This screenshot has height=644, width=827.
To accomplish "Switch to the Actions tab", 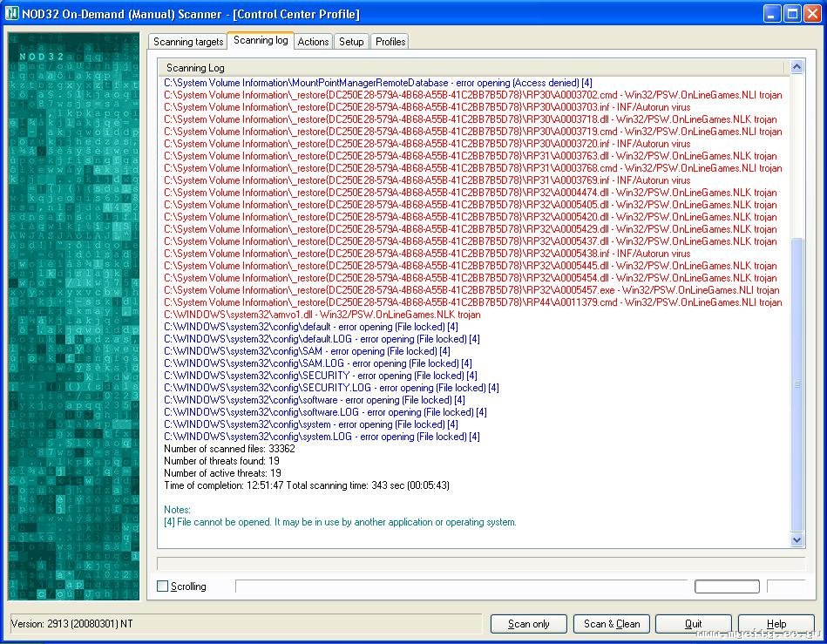I will [x=313, y=42].
